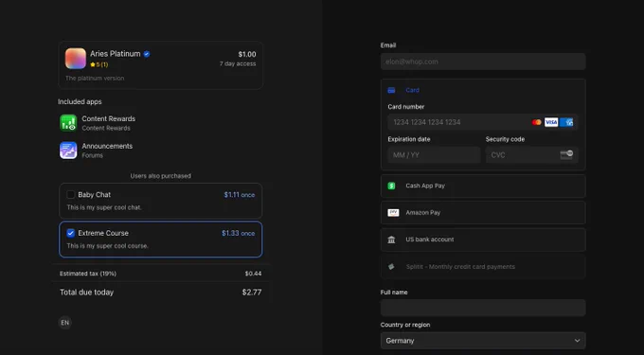The width and height of the screenshot is (644, 355).
Task: Click the US bank account building icon
Action: tap(391, 240)
